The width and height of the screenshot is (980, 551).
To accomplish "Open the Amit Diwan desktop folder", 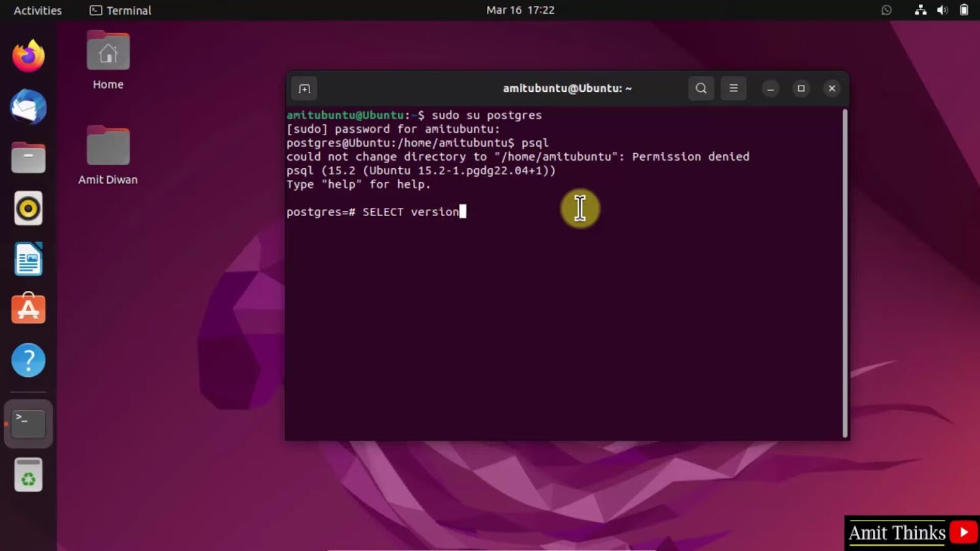I will pyautogui.click(x=107, y=145).
